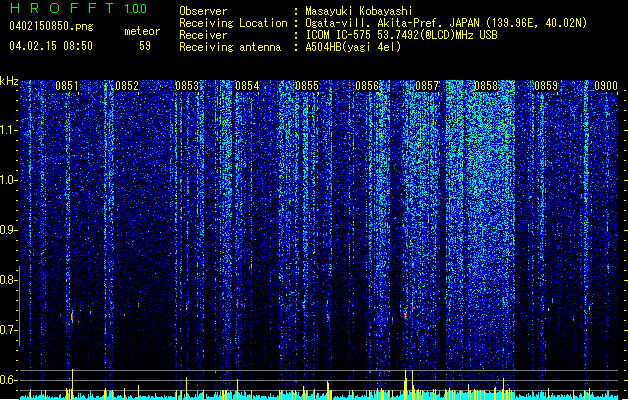629x400 pixels.
Task: Select the file name 0402150850.png
Action: point(51,26)
